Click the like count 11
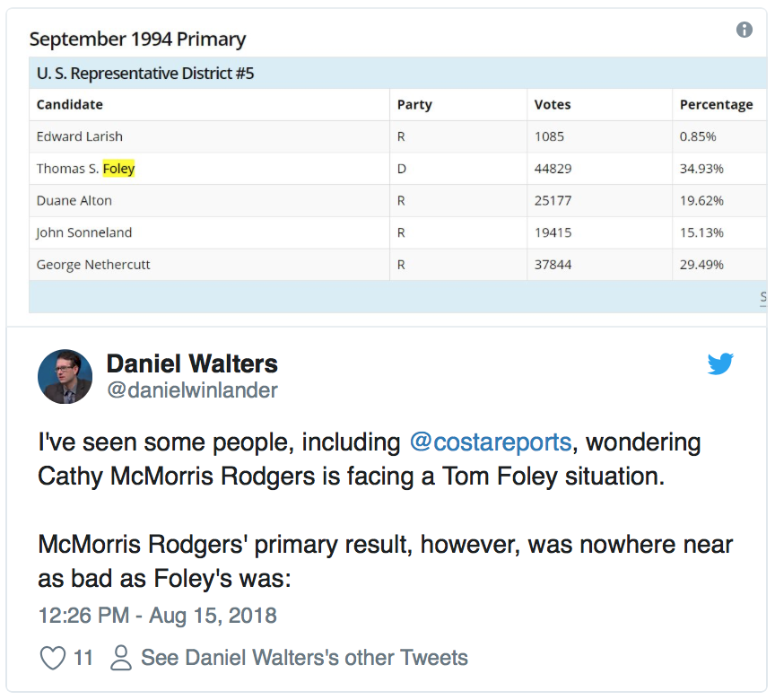The height and width of the screenshot is (700, 775). 83,658
